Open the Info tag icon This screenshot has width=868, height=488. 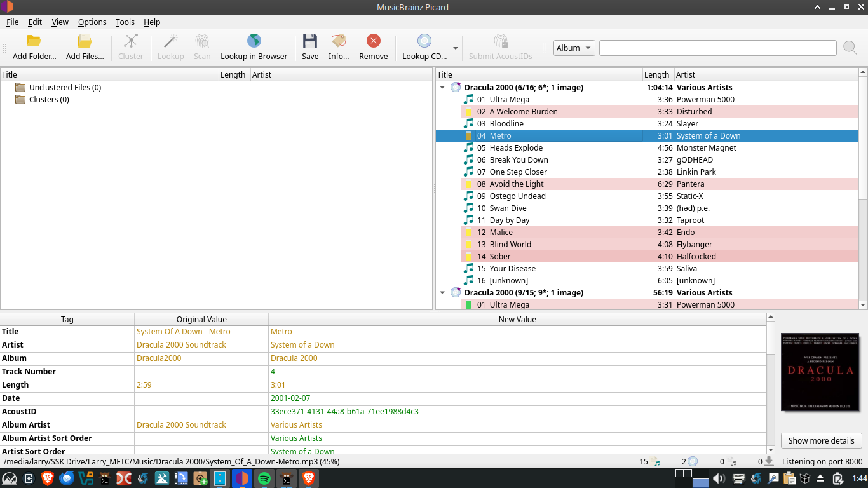339,41
